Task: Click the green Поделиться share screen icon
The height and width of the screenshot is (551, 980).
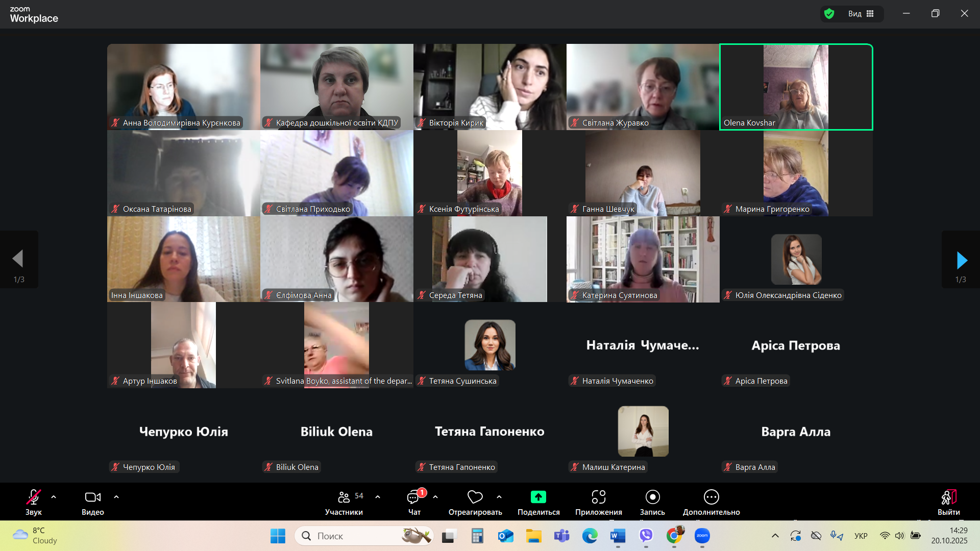Action: coord(538,497)
